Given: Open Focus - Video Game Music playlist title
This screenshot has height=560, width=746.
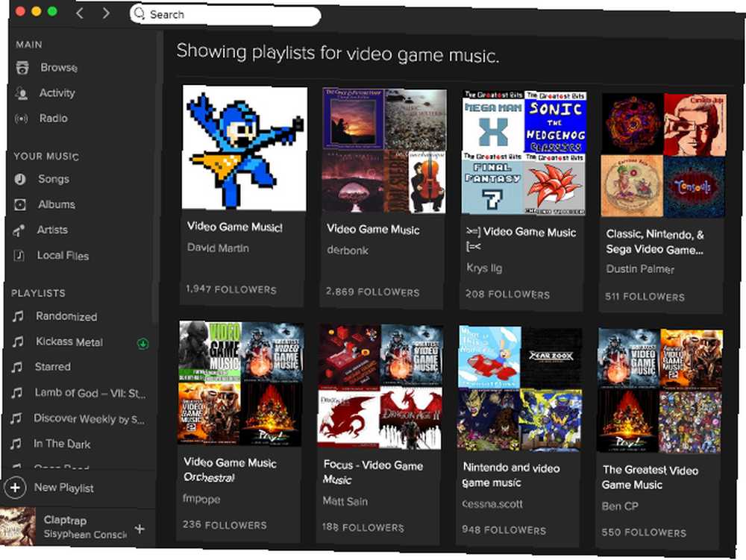Looking at the screenshot, I should [x=373, y=472].
